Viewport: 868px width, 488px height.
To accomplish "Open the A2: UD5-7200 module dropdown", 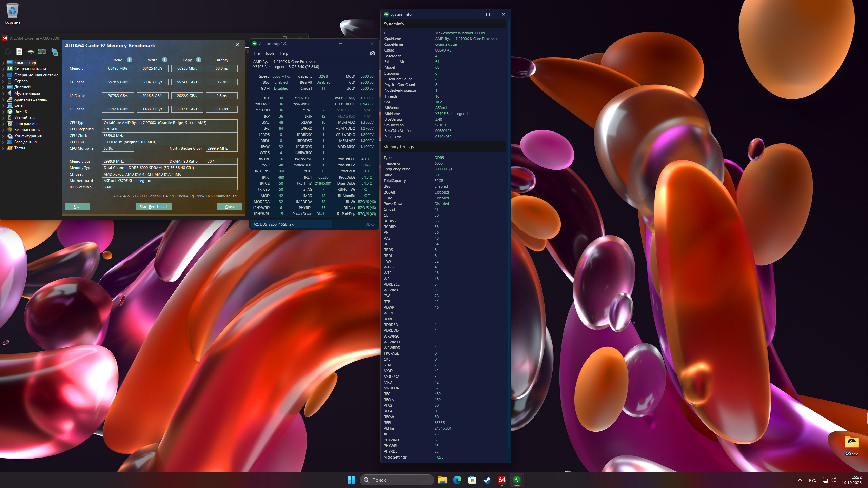I will [292, 224].
